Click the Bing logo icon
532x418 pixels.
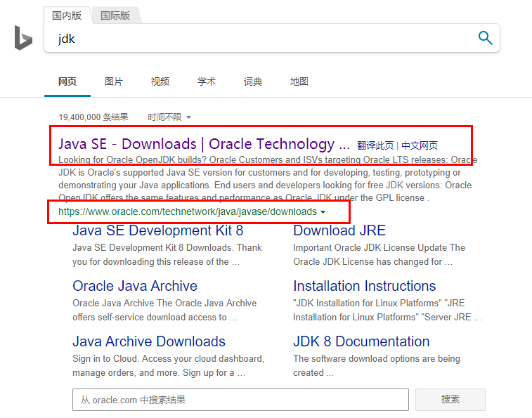(23, 38)
